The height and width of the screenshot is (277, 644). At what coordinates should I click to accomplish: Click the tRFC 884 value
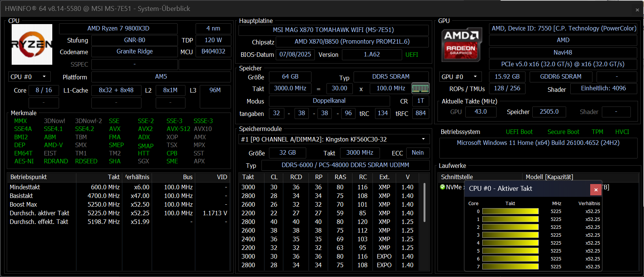coord(421,113)
